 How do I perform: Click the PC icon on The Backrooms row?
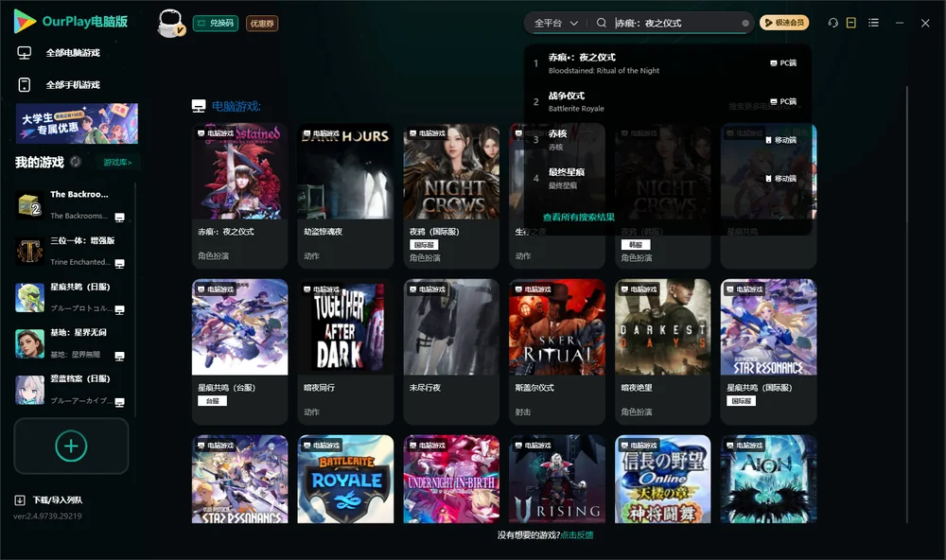point(119,218)
